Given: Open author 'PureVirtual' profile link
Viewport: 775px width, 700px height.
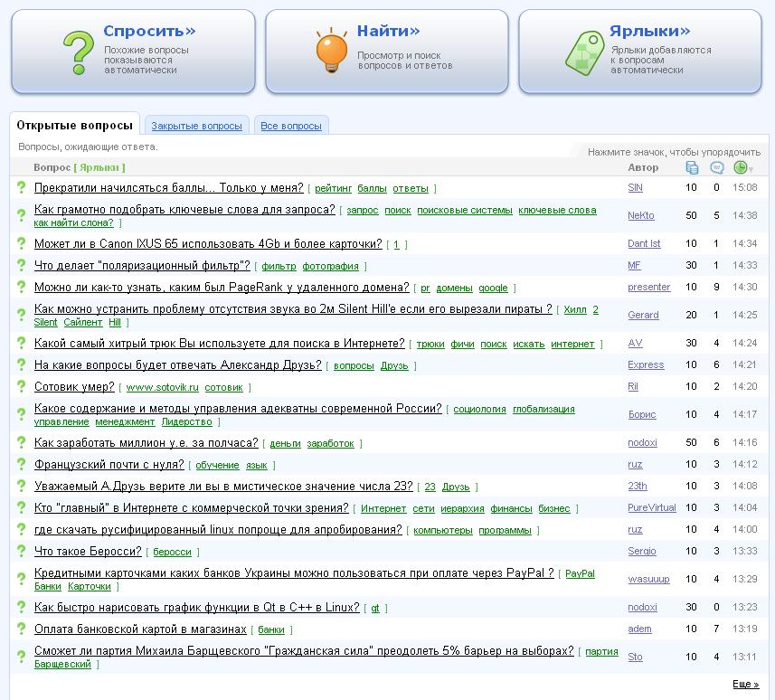Looking at the screenshot, I should tap(651, 507).
